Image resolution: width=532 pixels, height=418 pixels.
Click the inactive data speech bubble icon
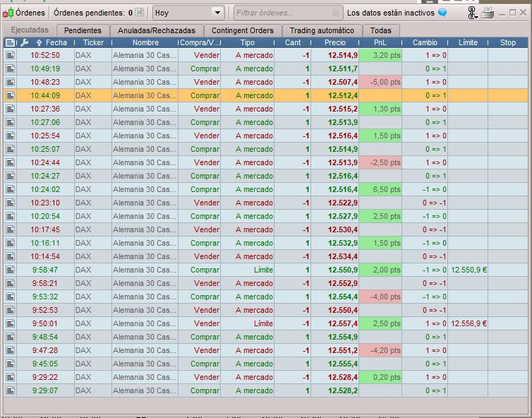click(442, 13)
